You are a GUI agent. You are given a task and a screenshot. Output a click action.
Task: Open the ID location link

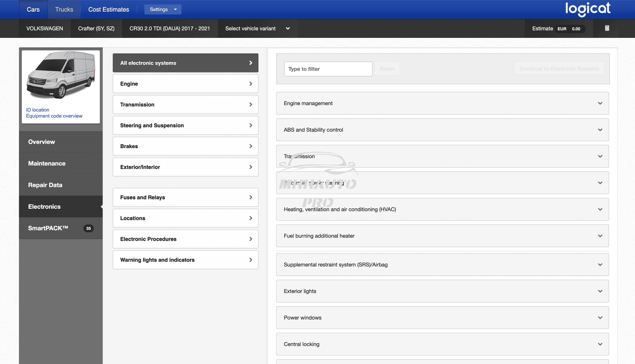(x=37, y=110)
